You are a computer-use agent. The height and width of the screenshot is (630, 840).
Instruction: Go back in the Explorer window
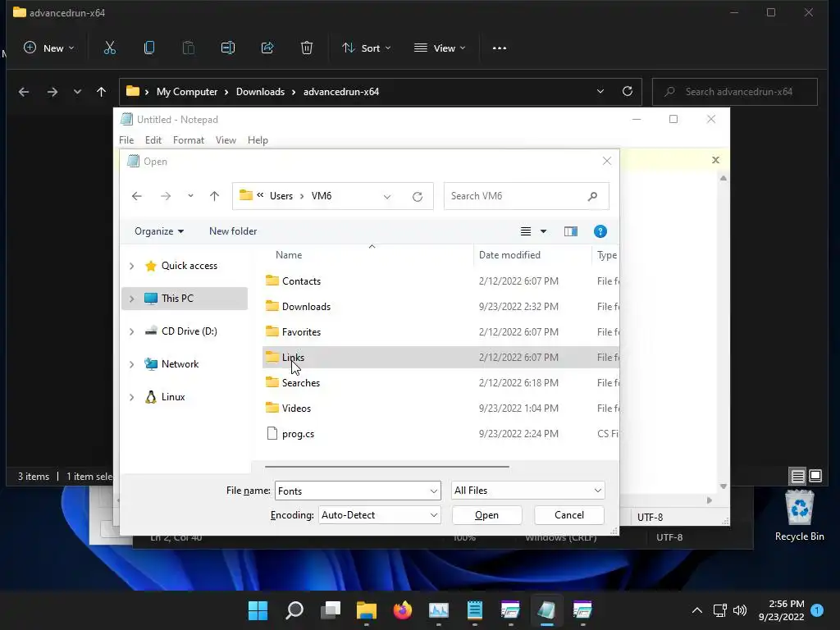24,92
